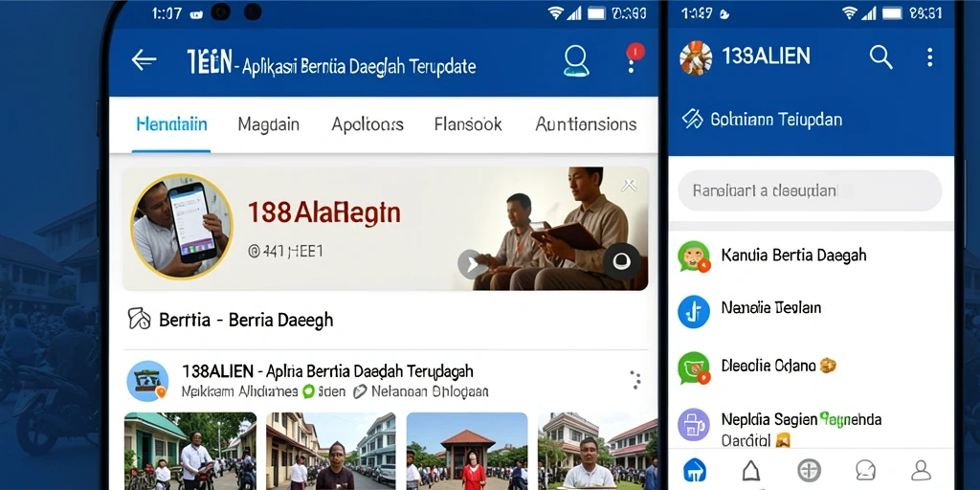This screenshot has height=490, width=980.
Task: Tap the tag icon beside Bertia - Berria Daegh
Action: tap(139, 319)
